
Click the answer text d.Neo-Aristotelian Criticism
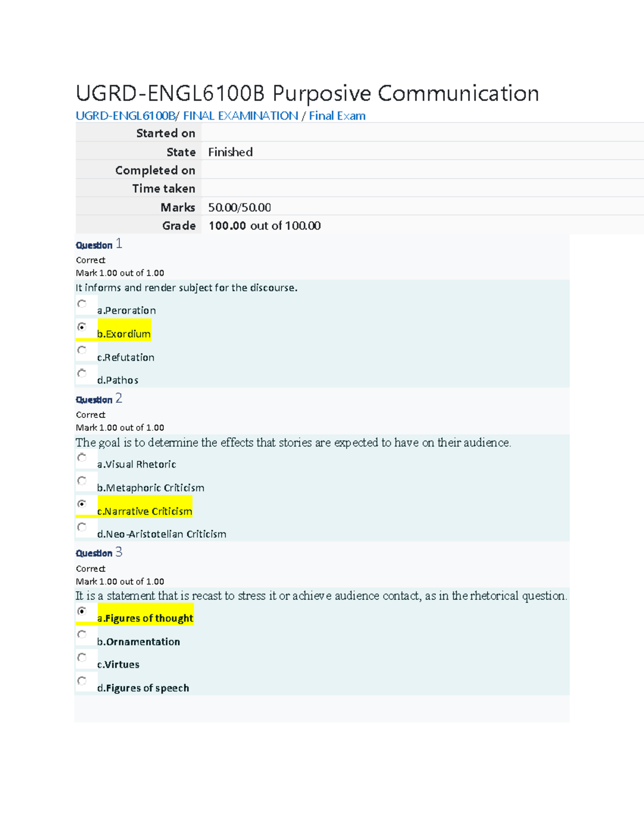(162, 534)
